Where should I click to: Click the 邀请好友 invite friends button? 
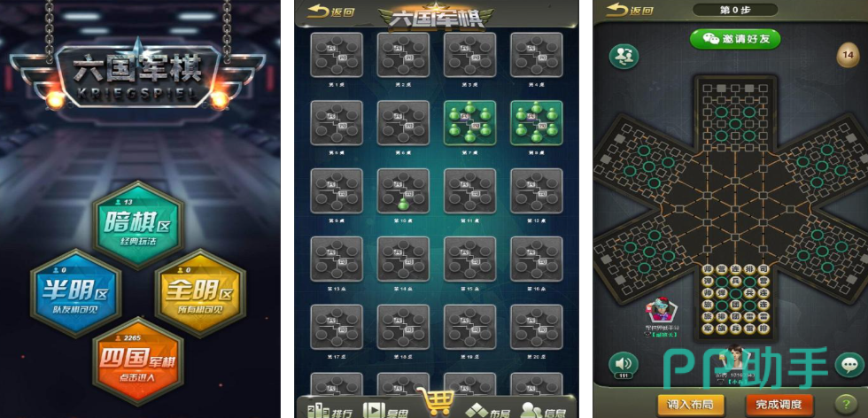coord(734,39)
